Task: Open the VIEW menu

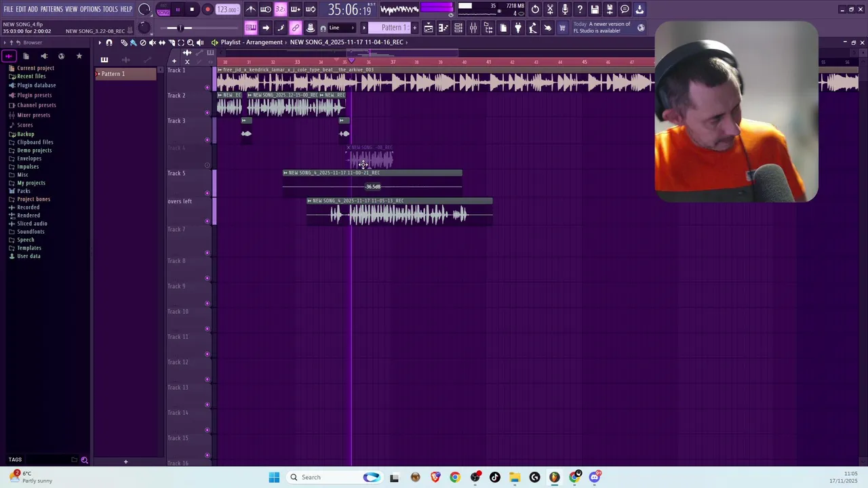Action: click(x=71, y=9)
